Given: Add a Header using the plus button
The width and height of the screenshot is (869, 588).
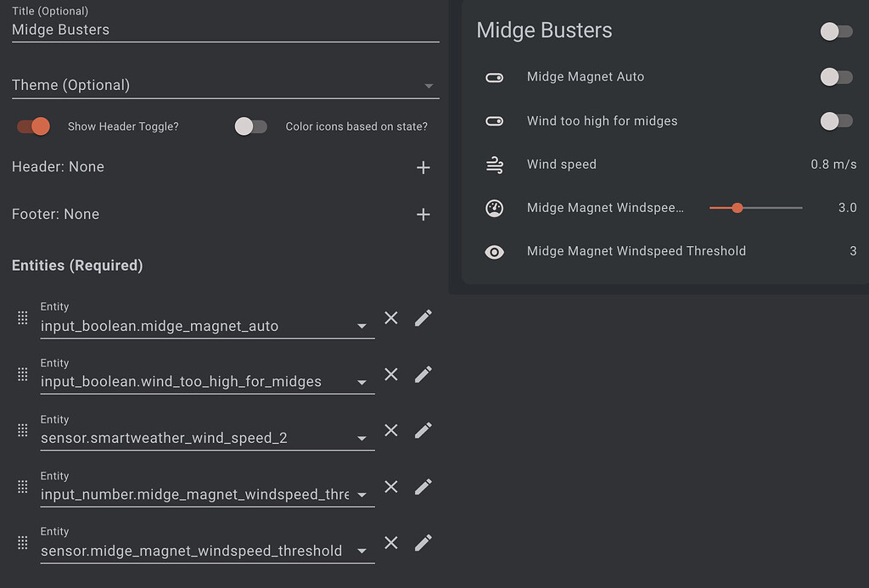Looking at the screenshot, I should tap(423, 167).
